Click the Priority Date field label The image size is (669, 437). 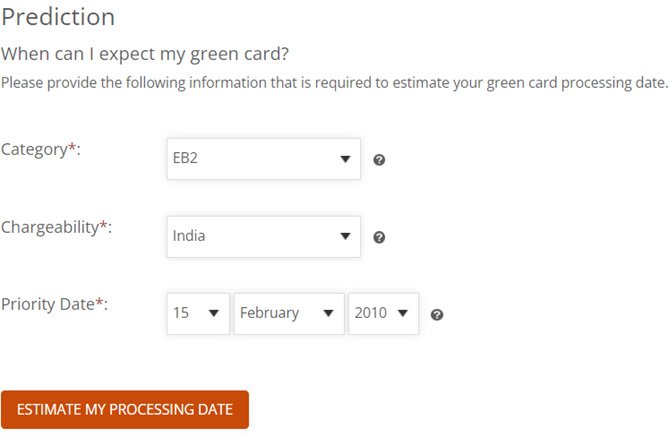[54, 304]
